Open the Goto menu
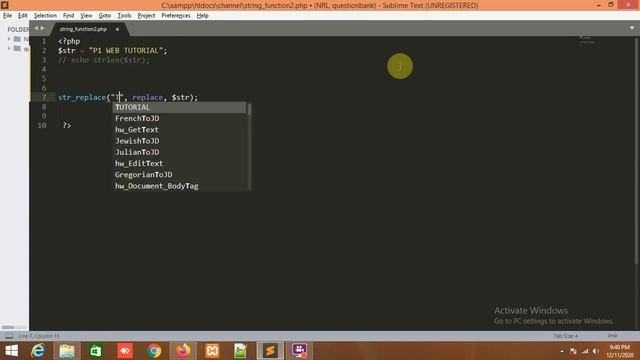 (x=105, y=16)
